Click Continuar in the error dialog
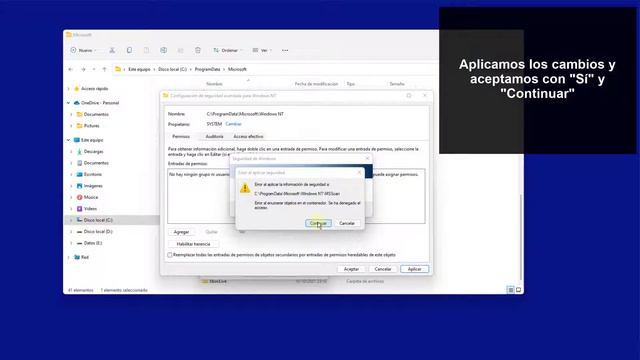640x360 pixels. click(318, 223)
